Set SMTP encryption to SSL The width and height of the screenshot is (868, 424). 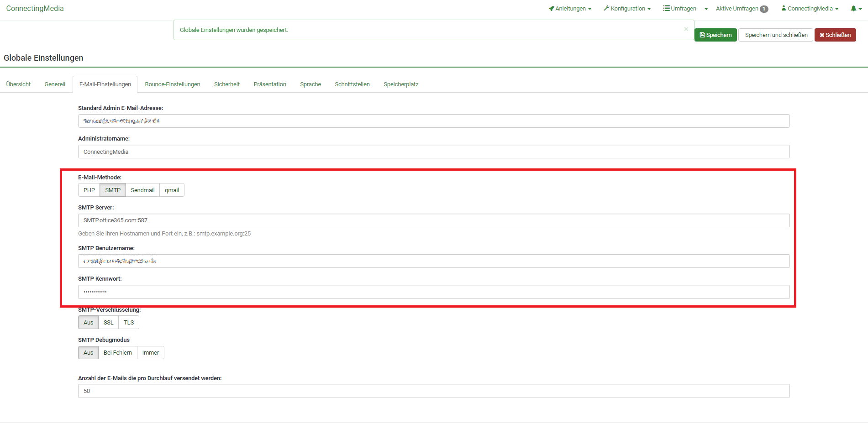[x=108, y=323]
